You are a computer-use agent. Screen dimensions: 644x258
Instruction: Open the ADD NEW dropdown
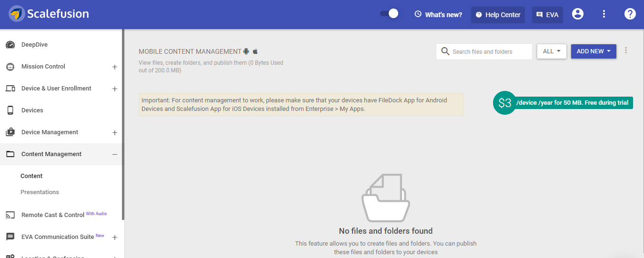click(594, 51)
